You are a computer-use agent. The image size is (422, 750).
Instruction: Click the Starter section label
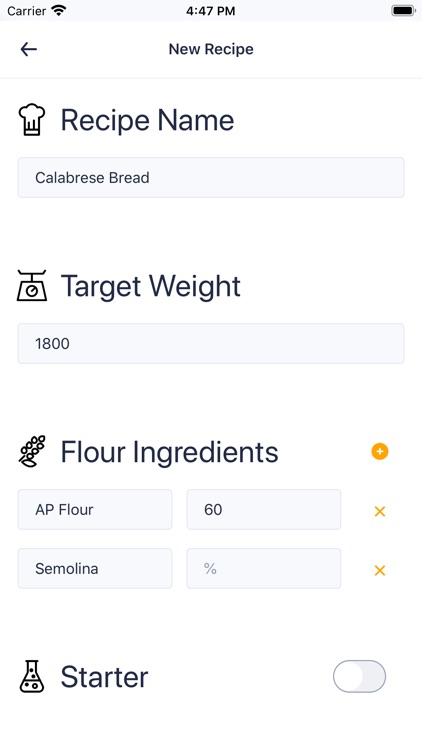point(104,677)
